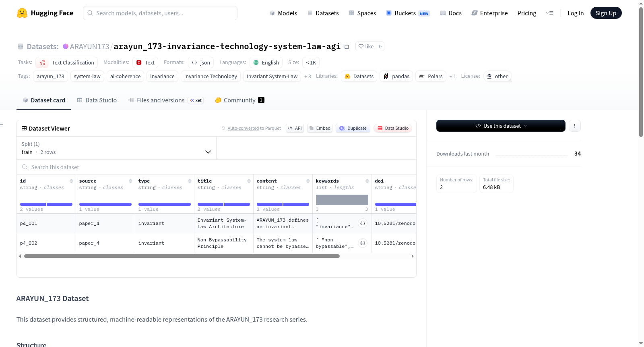Screen dimensions: 644x347
Task: Sort the title column
Action: (249, 181)
